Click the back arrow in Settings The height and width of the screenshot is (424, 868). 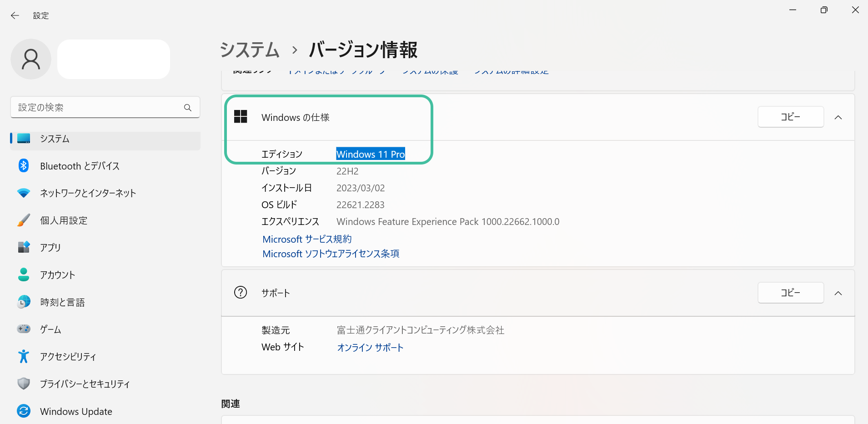tap(15, 15)
